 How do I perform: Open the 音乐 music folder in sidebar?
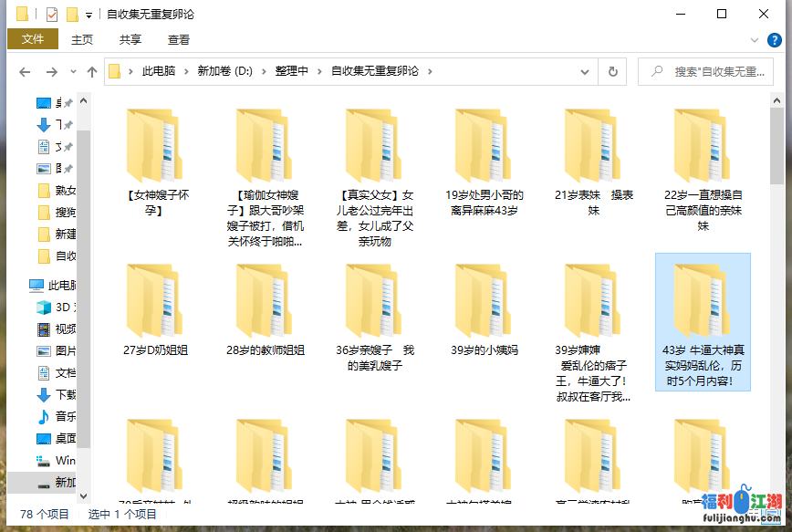(44, 416)
